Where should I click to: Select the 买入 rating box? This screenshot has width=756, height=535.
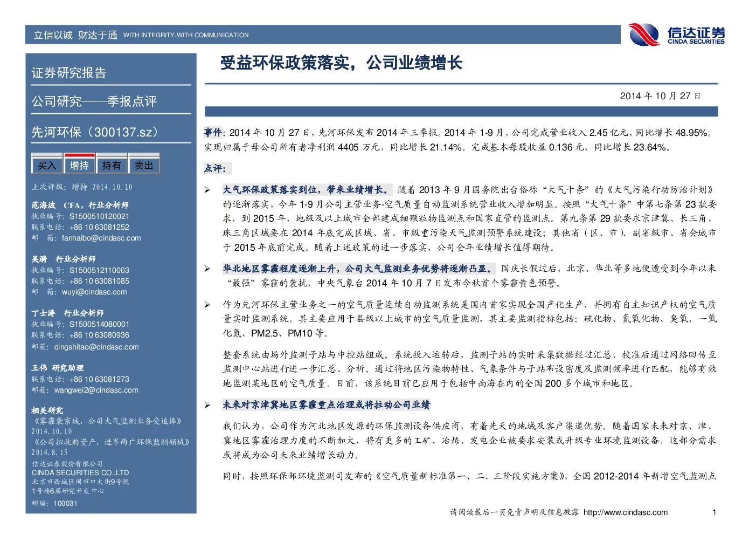point(47,165)
